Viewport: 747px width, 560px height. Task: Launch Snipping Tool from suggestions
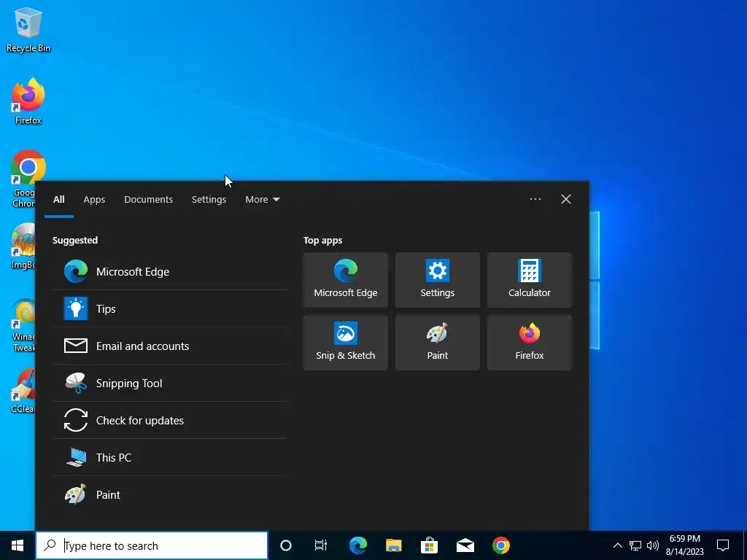169,383
